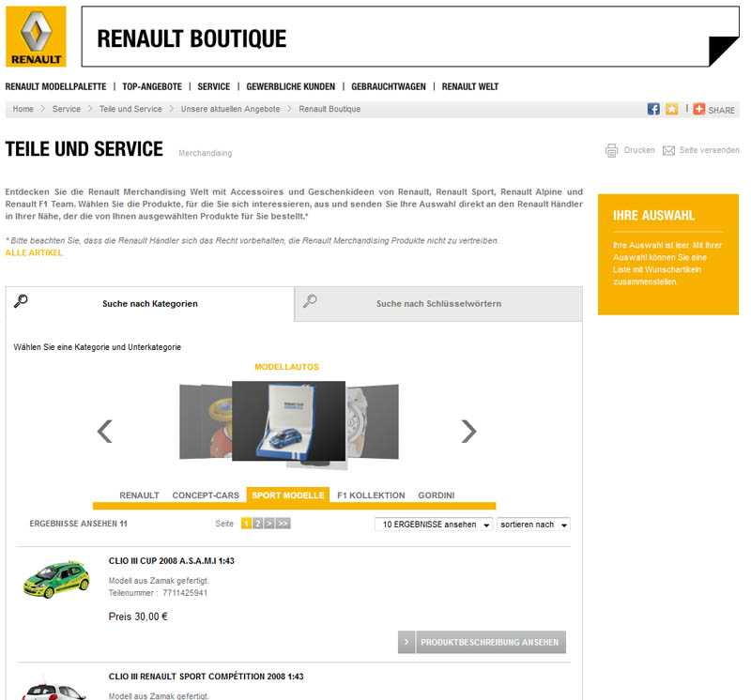Click the red plus SHARE icon
The image size is (751, 700).
[x=698, y=110]
